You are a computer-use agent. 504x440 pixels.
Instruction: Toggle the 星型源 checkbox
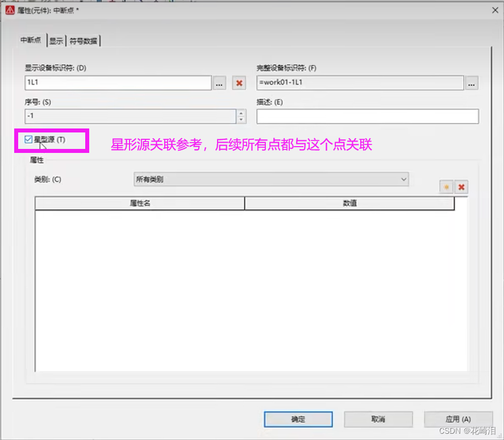tap(27, 138)
